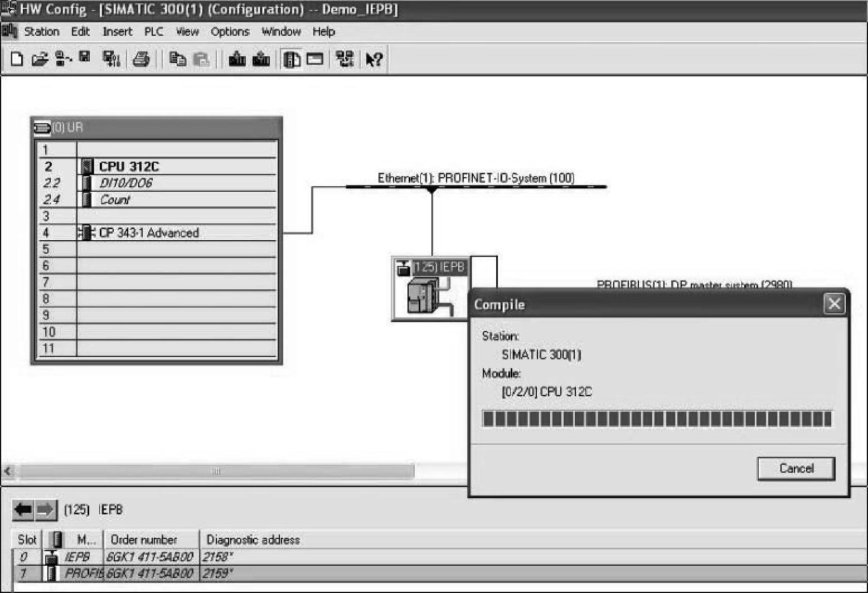Open the Window menu
868x593 pixels.
[x=281, y=31]
